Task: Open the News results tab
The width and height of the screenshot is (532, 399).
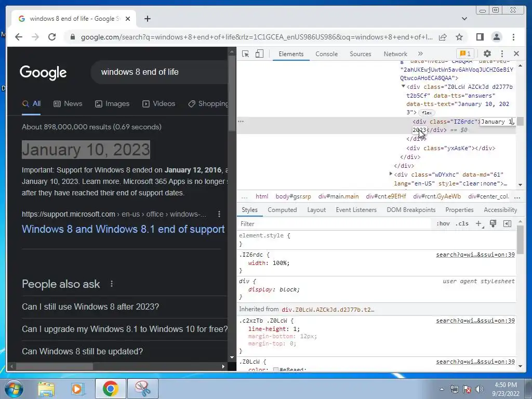Action: click(x=68, y=104)
